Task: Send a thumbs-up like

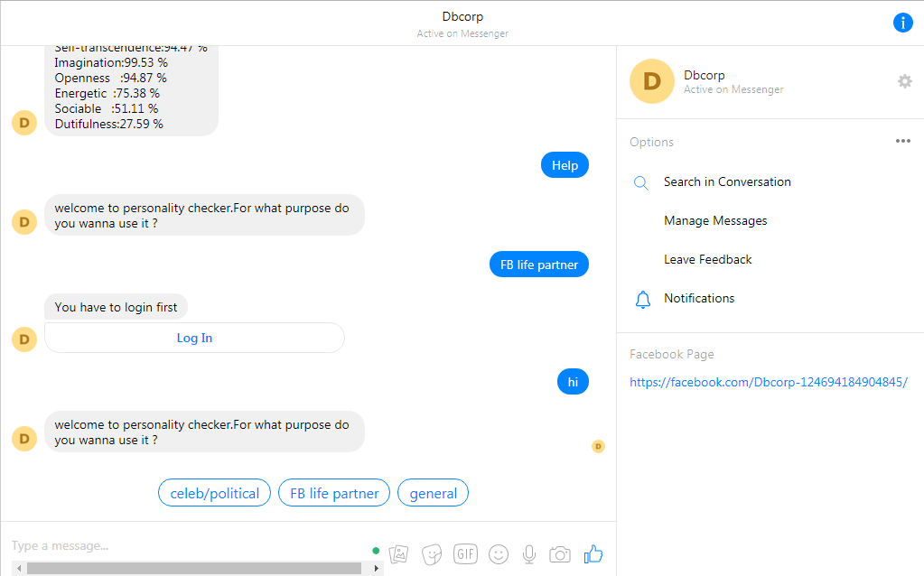Action: tap(593, 553)
